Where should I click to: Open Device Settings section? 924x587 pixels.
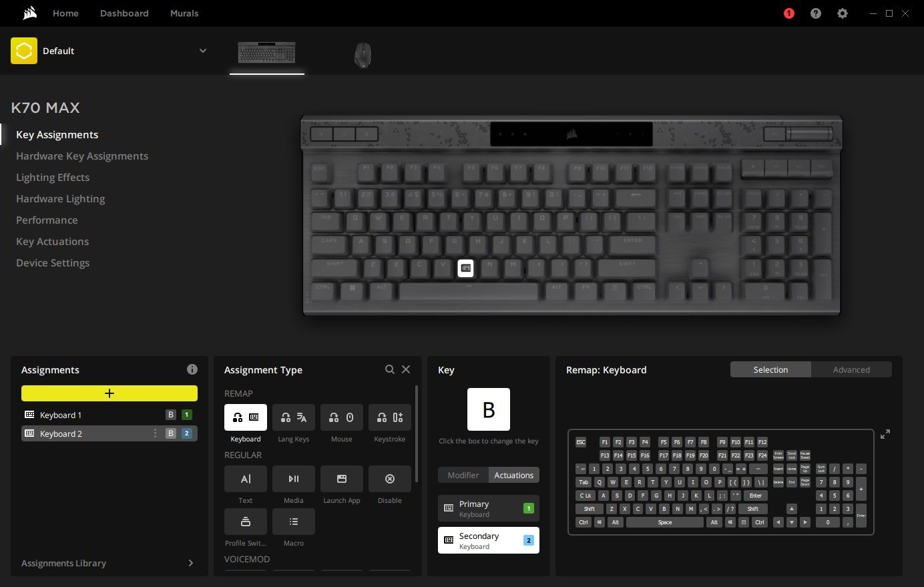coord(53,263)
